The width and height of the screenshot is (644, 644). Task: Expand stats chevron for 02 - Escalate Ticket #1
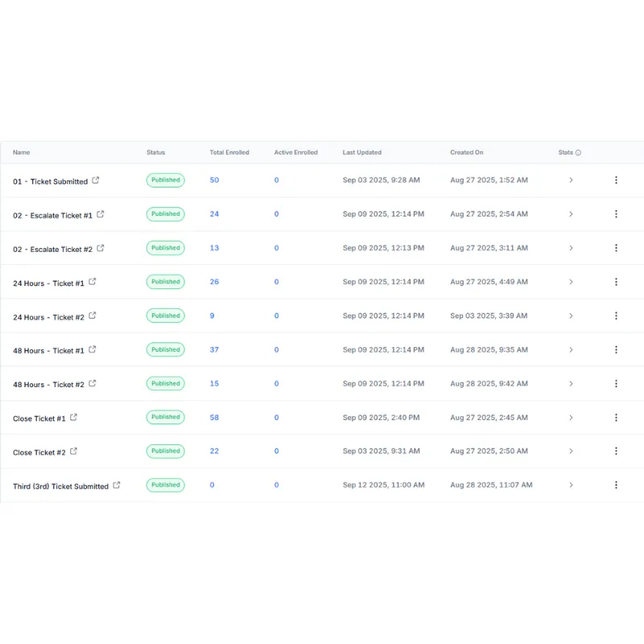coord(571,214)
